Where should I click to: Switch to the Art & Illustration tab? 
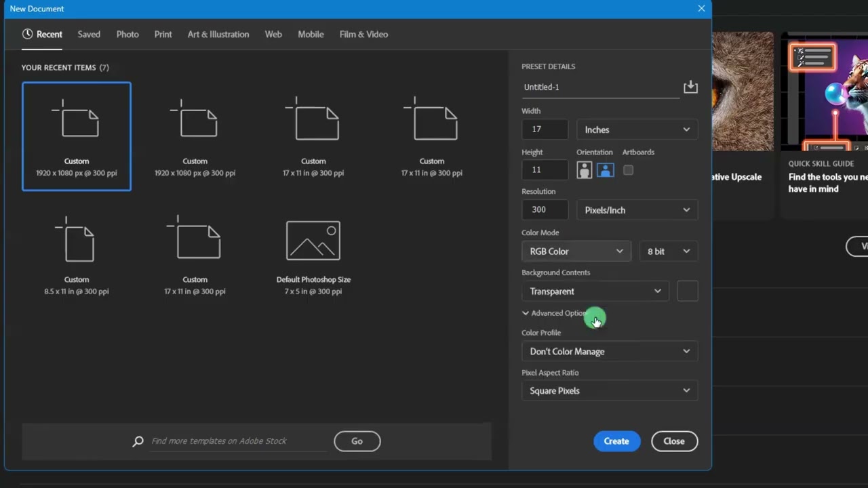pyautogui.click(x=218, y=34)
